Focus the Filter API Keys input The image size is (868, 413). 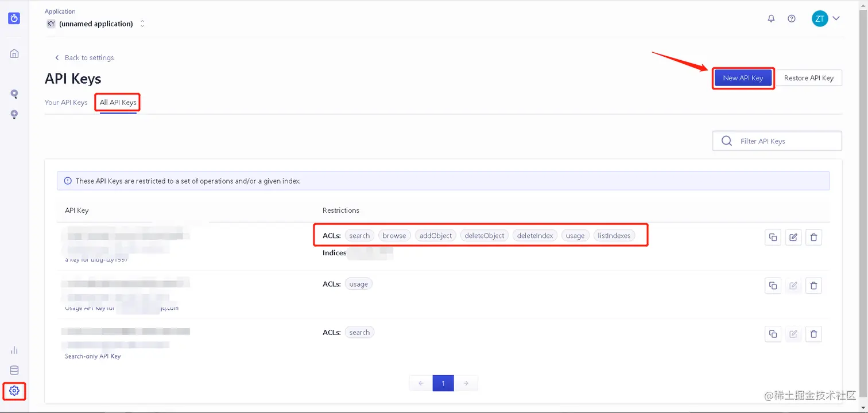[x=777, y=141]
